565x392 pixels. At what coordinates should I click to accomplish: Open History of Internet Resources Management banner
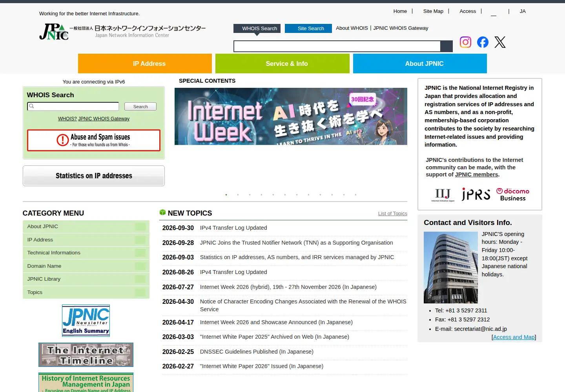(x=86, y=382)
